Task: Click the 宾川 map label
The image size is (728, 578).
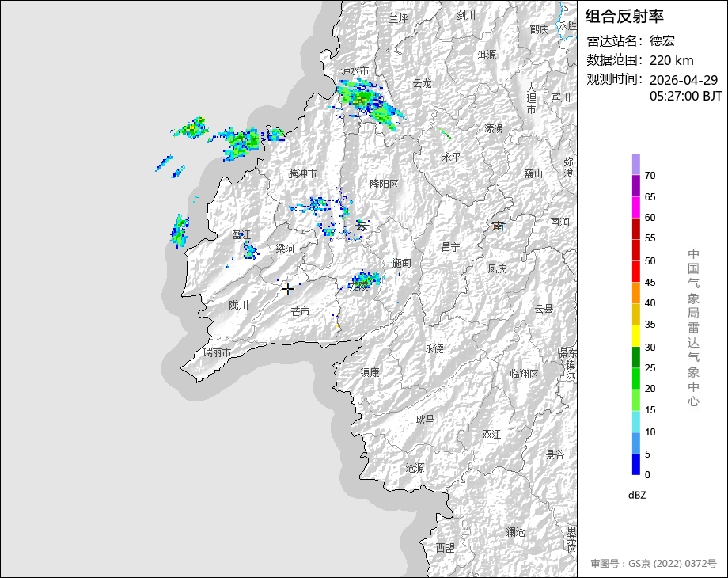Action: click(x=560, y=97)
